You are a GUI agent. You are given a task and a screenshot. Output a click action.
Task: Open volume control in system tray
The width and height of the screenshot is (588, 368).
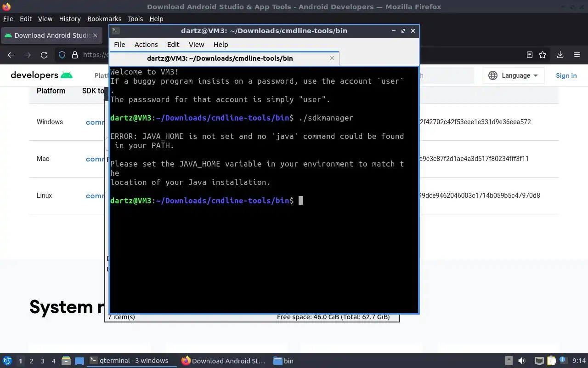click(x=522, y=361)
